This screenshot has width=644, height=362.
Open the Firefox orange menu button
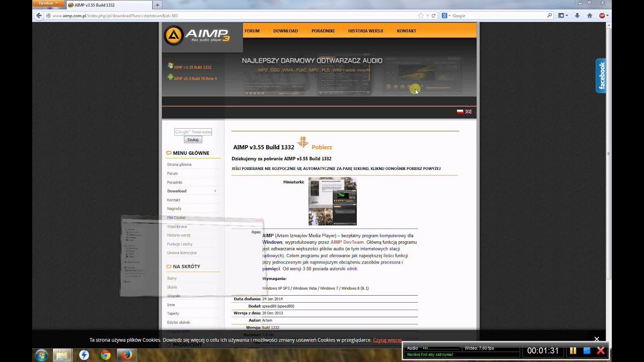point(48,4)
